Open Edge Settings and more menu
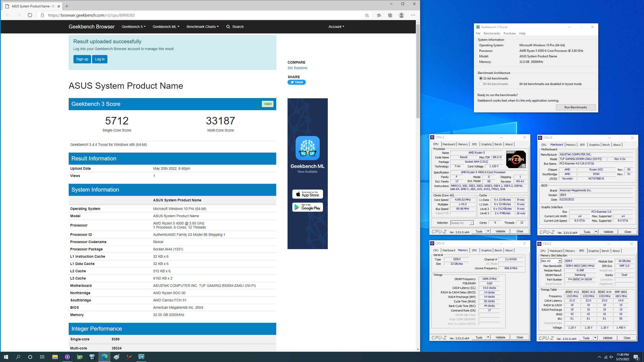Image resolution: width=644 pixels, height=362 pixels. click(x=413, y=15)
